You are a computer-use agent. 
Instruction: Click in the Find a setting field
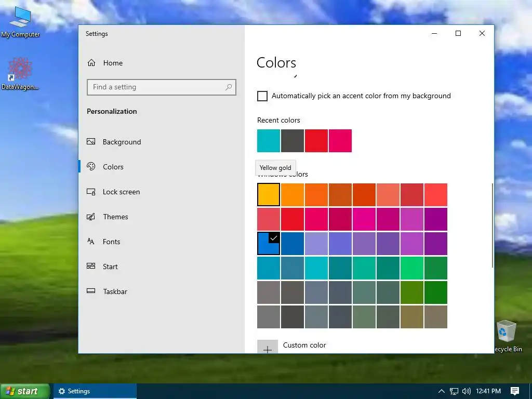click(x=162, y=87)
